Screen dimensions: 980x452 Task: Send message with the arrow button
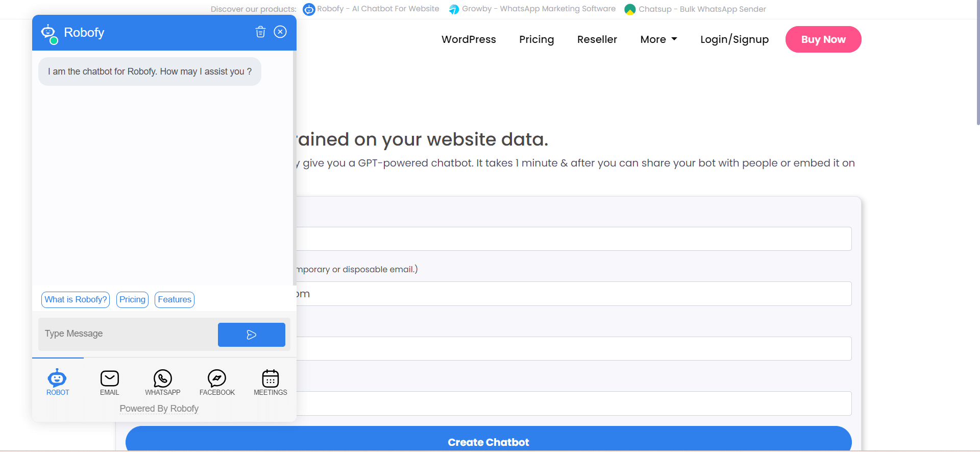pyautogui.click(x=251, y=335)
